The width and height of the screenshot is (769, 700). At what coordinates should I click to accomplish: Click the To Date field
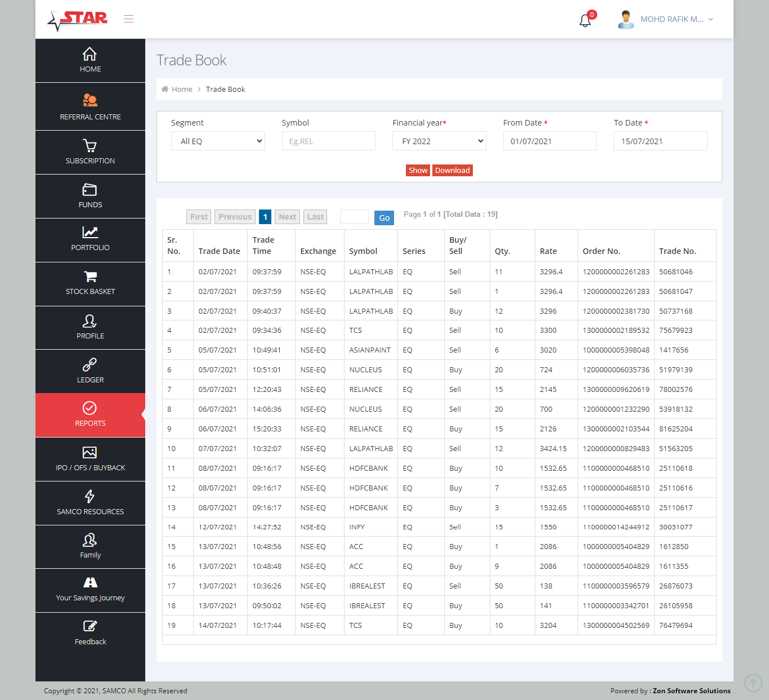tap(660, 141)
